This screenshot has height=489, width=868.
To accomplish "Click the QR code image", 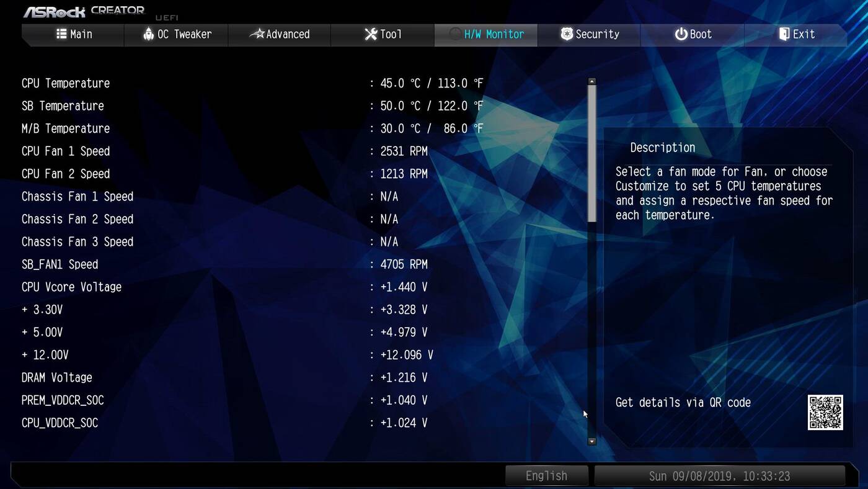I will click(825, 412).
